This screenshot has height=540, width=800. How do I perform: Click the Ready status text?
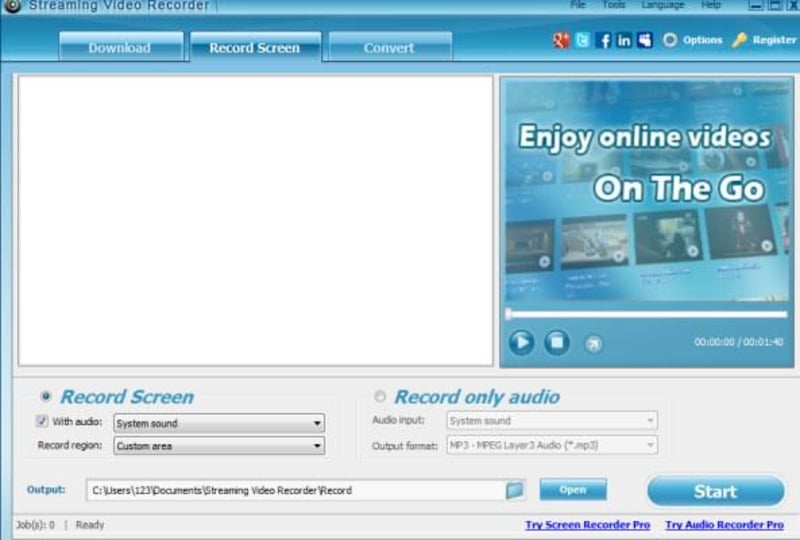coord(90,525)
